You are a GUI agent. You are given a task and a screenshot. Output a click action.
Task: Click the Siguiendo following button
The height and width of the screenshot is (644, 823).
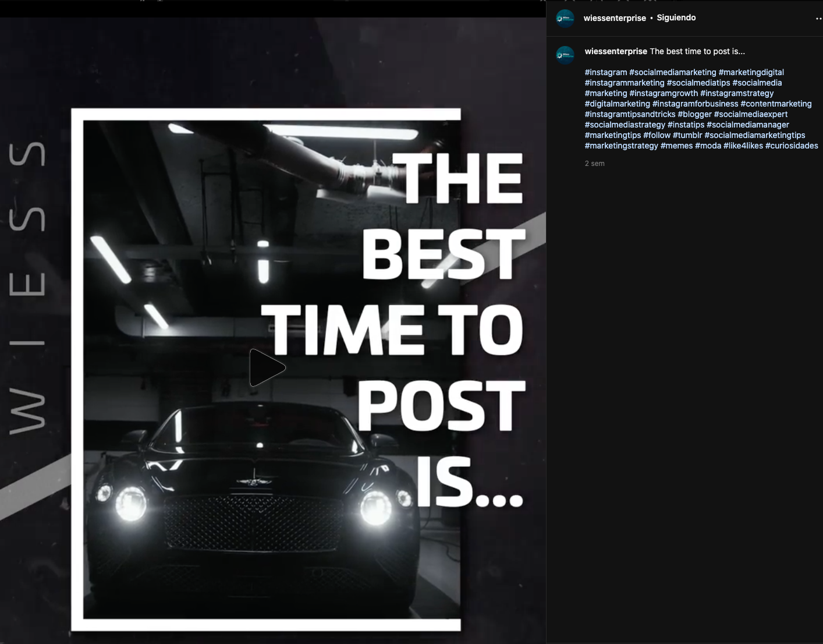676,17
